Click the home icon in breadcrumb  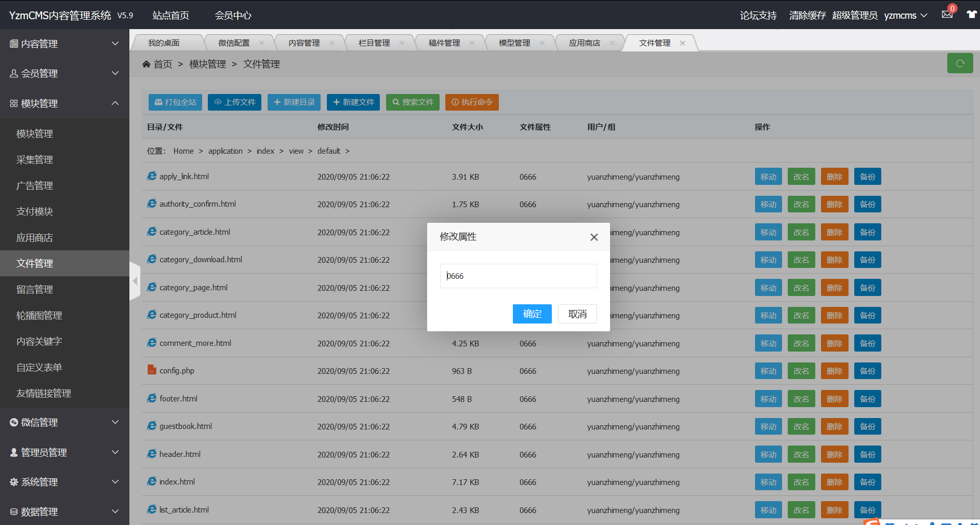[147, 64]
